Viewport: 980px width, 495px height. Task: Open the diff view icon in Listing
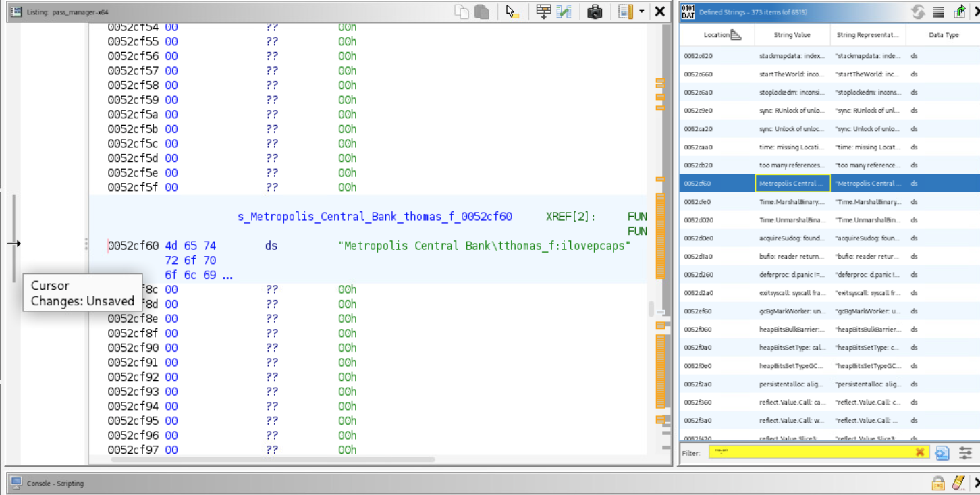(564, 11)
